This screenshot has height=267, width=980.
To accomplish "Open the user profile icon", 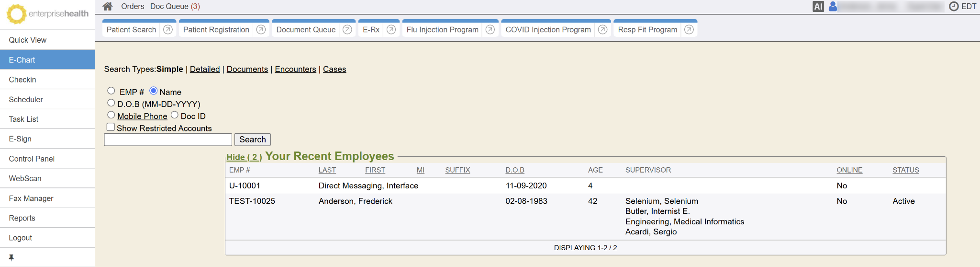I will pos(833,6).
